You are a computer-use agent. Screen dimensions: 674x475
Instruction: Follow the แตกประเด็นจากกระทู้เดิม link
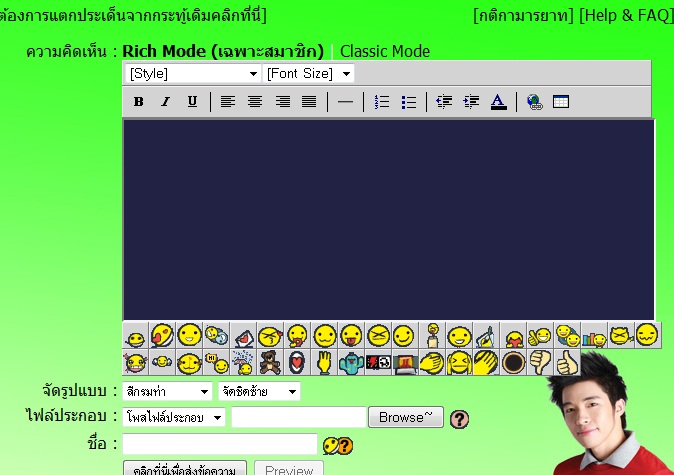pos(132,15)
